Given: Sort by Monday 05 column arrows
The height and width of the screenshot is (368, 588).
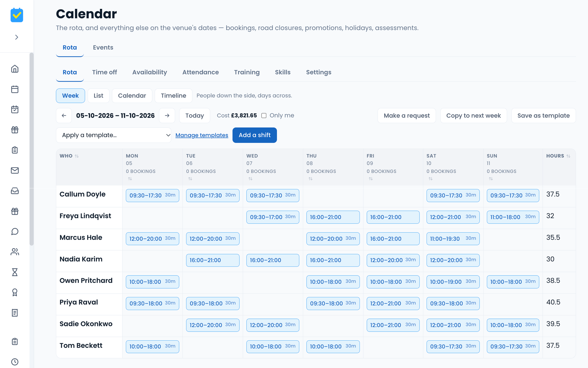Looking at the screenshot, I should tap(130, 179).
